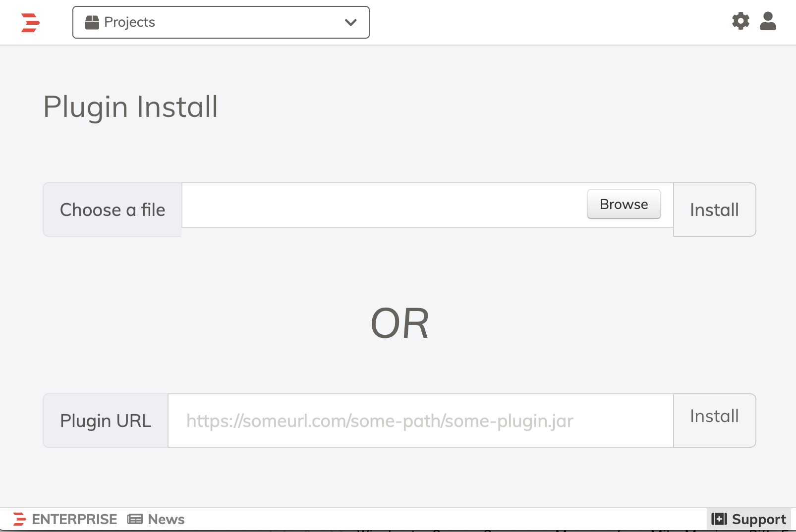Viewport: 796px width, 532px height.
Task: Click the 'Choose a file' label
Action: 113,210
